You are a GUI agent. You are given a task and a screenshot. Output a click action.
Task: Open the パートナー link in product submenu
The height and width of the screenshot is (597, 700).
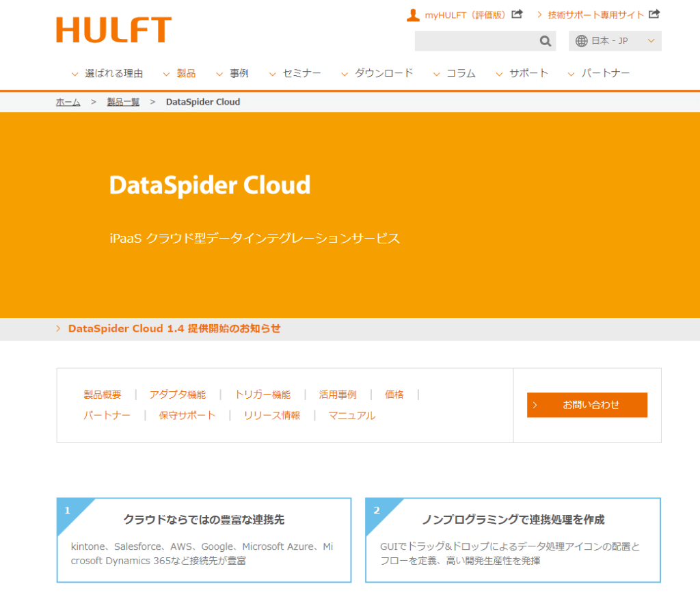[107, 416]
